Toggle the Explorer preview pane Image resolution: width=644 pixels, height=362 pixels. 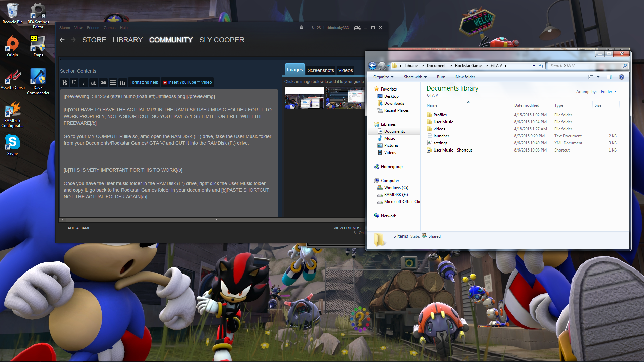609,77
